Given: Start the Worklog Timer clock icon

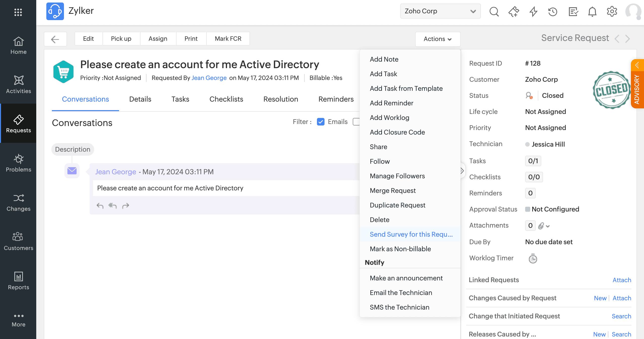Looking at the screenshot, I should coord(533,259).
